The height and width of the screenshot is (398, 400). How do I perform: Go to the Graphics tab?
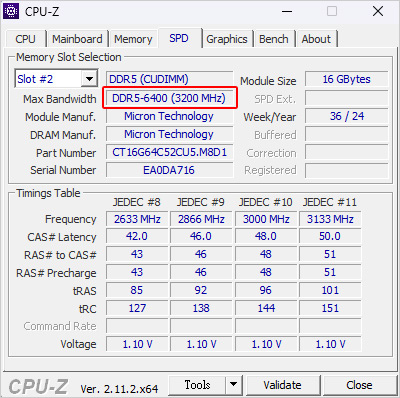[x=227, y=39]
